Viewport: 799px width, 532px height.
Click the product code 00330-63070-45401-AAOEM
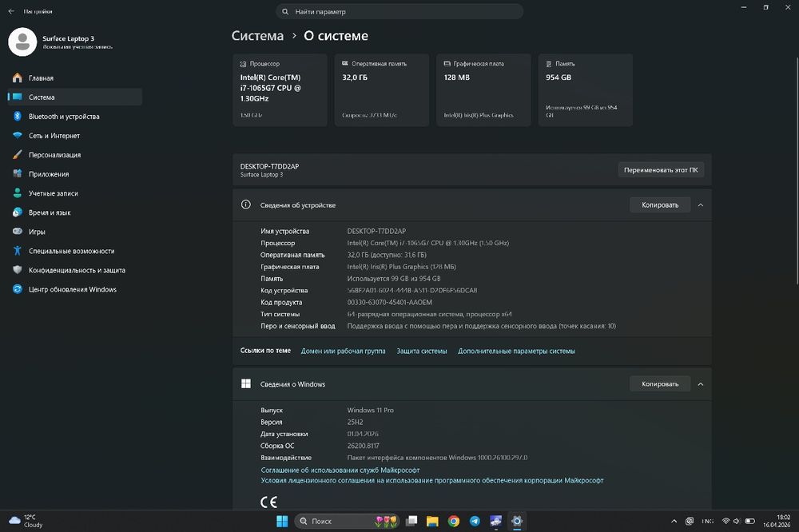tap(390, 302)
